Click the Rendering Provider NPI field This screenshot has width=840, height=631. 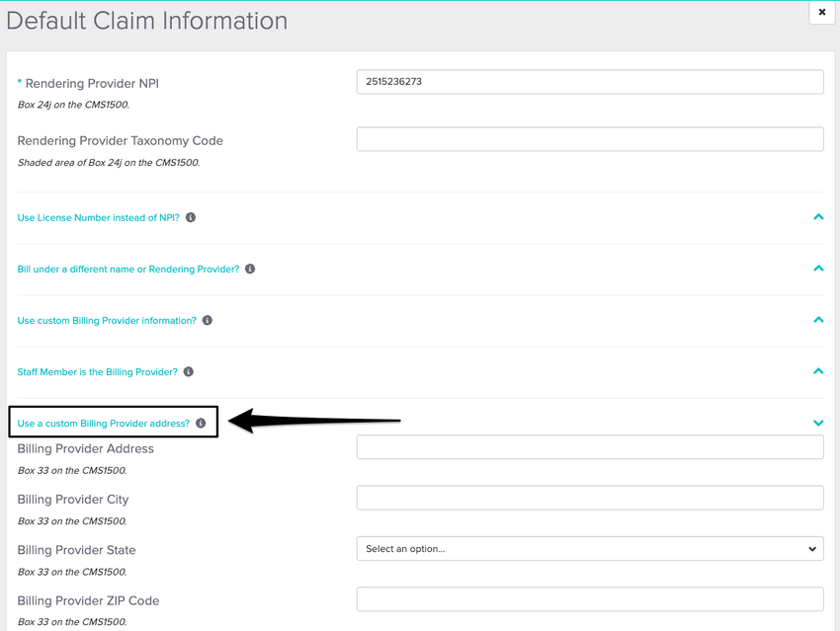point(589,82)
